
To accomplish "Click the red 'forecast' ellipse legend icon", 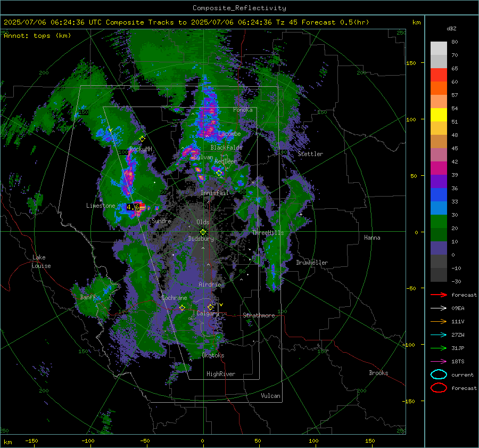I will coord(439,388).
